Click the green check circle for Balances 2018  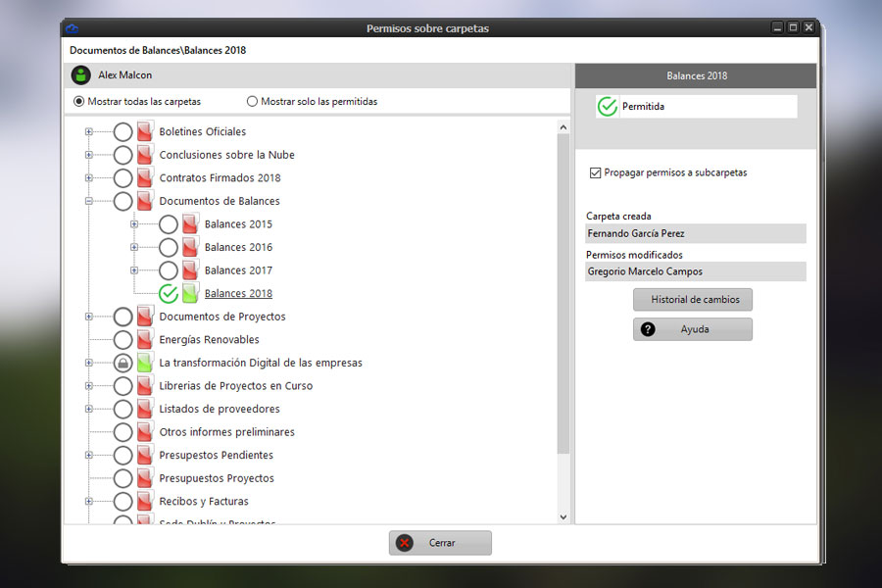coord(169,294)
